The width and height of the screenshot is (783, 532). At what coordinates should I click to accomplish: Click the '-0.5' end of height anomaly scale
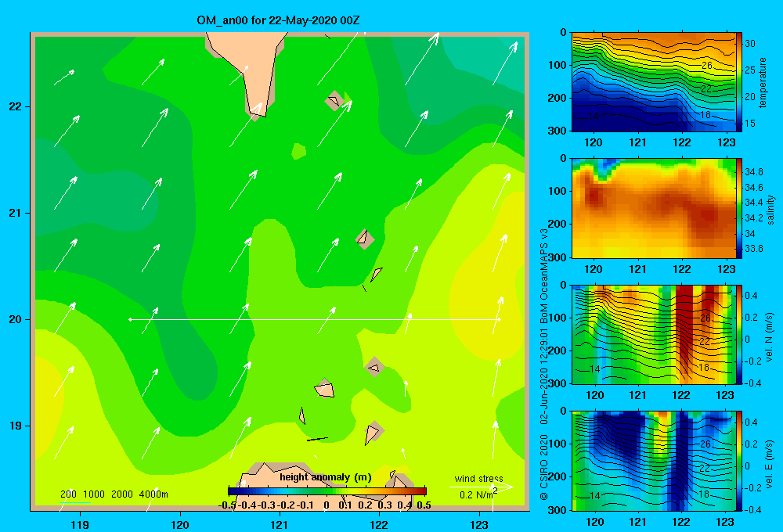(228, 505)
